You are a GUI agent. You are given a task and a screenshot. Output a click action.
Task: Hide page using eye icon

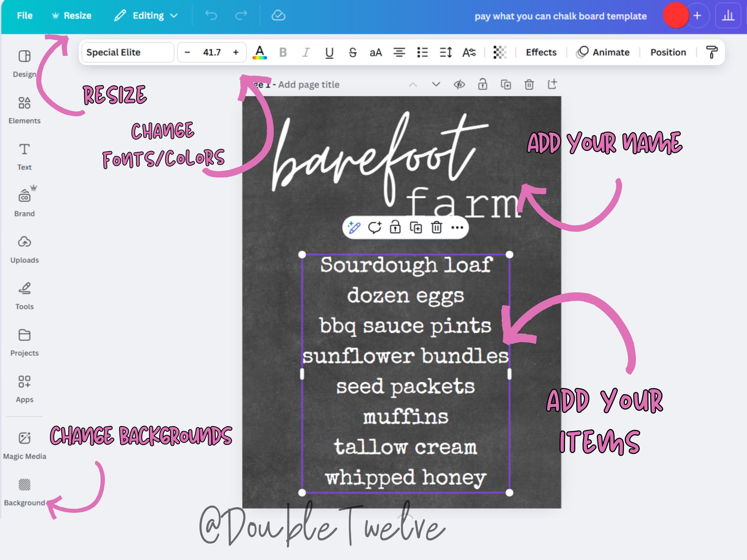click(459, 84)
